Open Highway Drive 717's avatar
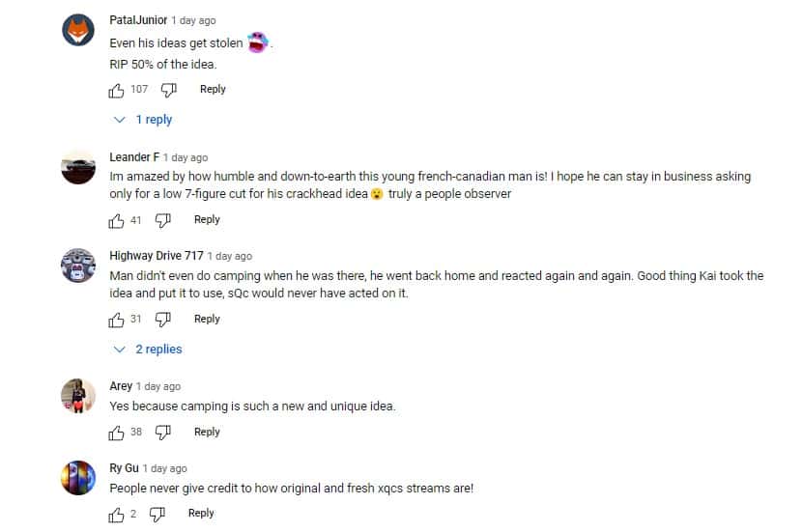802x532 pixels. (x=78, y=264)
